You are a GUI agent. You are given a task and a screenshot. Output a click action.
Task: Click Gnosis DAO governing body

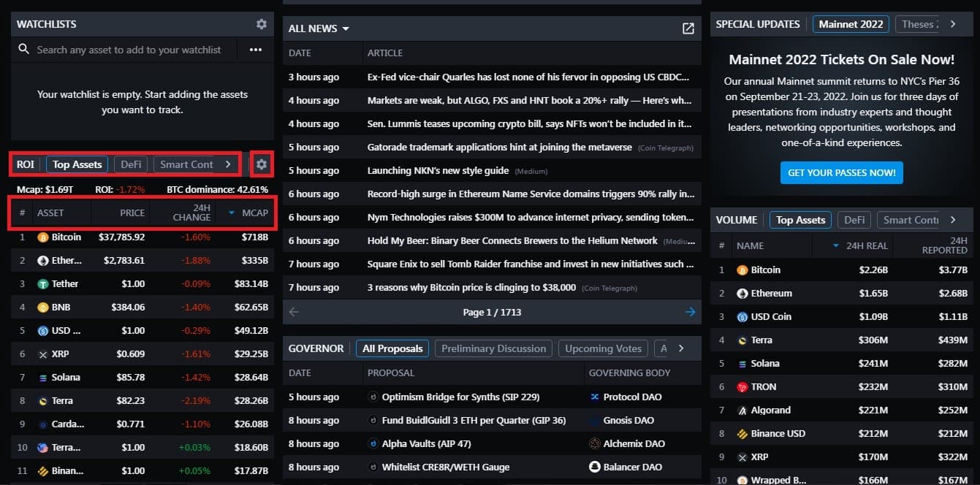(x=628, y=421)
